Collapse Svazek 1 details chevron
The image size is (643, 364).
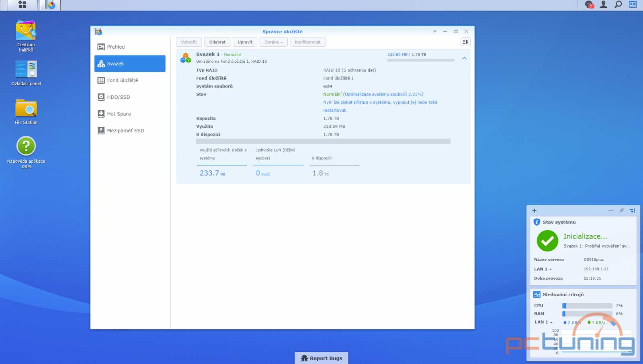tap(464, 58)
